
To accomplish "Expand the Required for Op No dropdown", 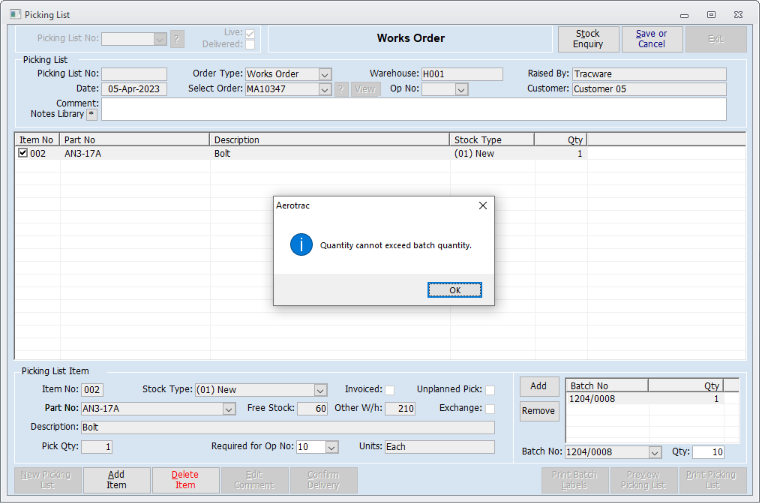I will pyautogui.click(x=332, y=447).
